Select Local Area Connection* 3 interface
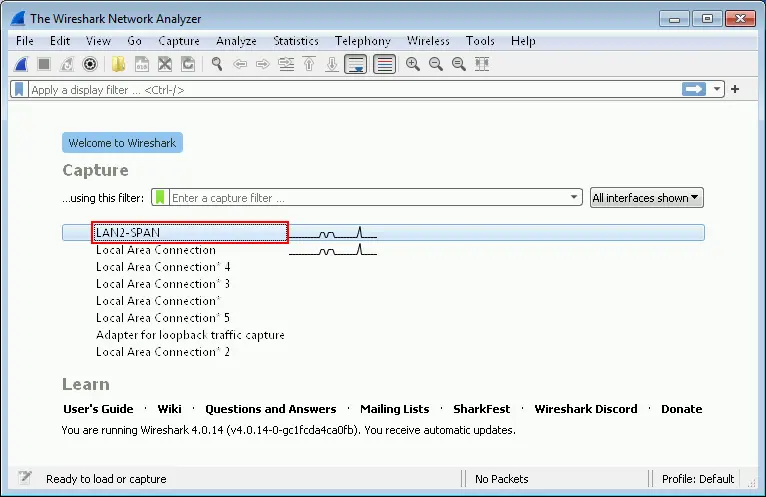This screenshot has height=497, width=766. pyautogui.click(x=383, y=284)
